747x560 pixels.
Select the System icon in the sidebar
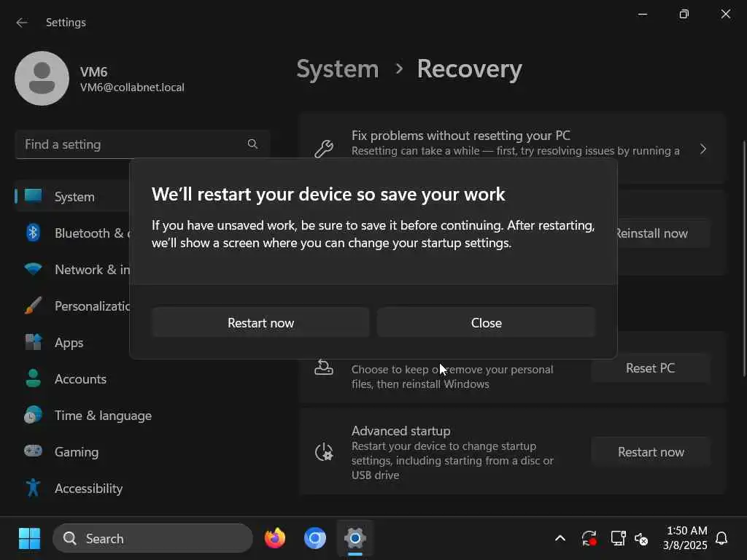tap(34, 195)
